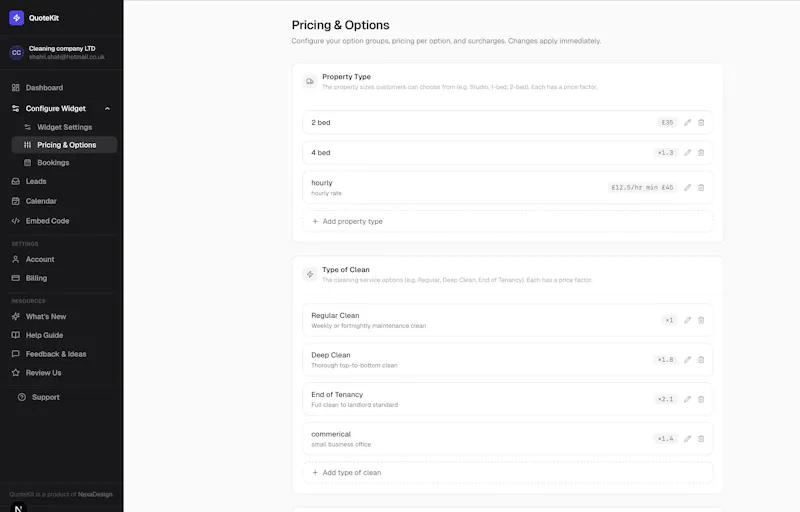Open Feedback & Ideas
This screenshot has height=512, width=800.
[56, 354]
